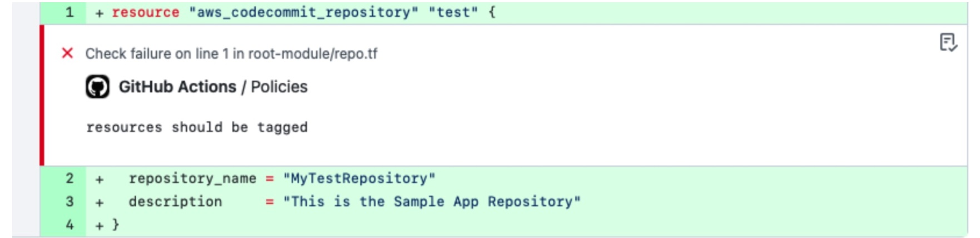Click the red X check failure icon

pos(67,53)
